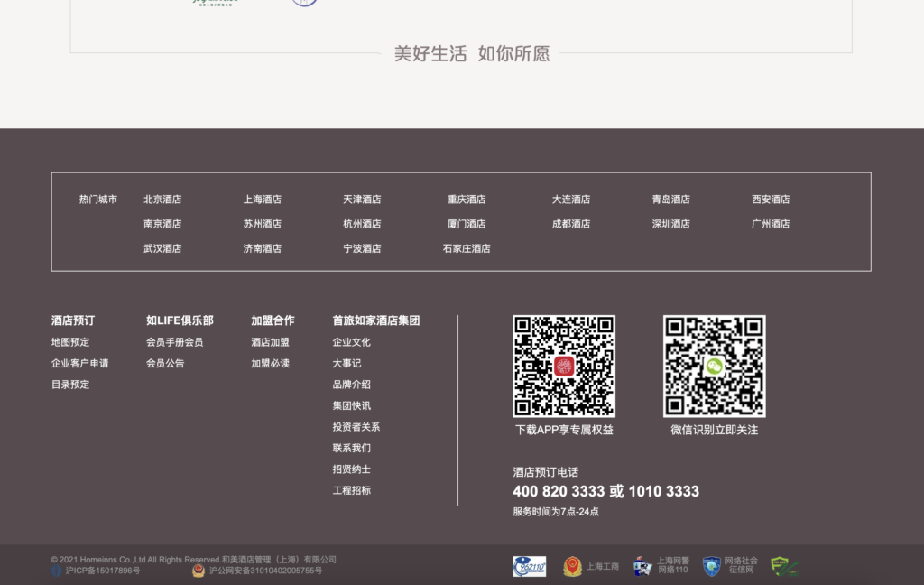
Task: Open 工程招标 link
Action: [351, 490]
